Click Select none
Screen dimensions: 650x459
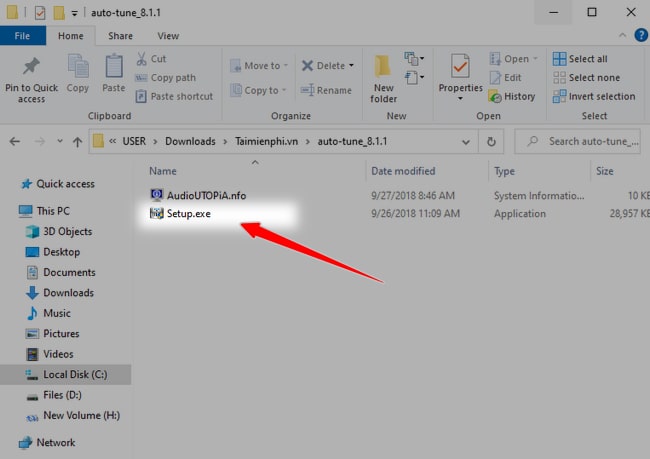pos(586,78)
